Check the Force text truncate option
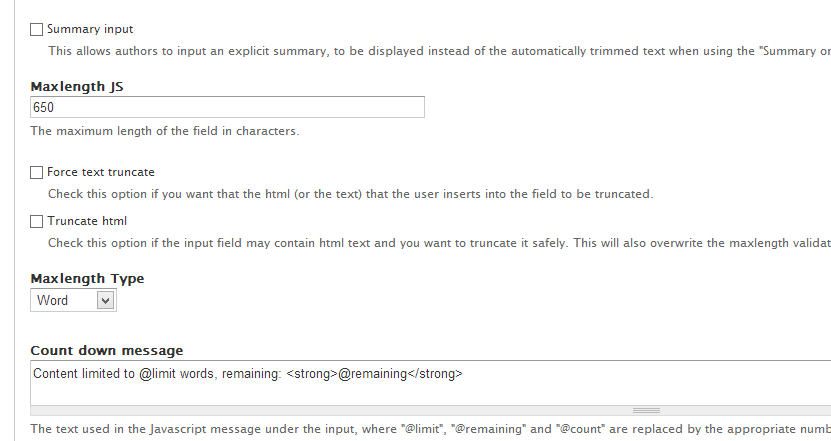 37,173
